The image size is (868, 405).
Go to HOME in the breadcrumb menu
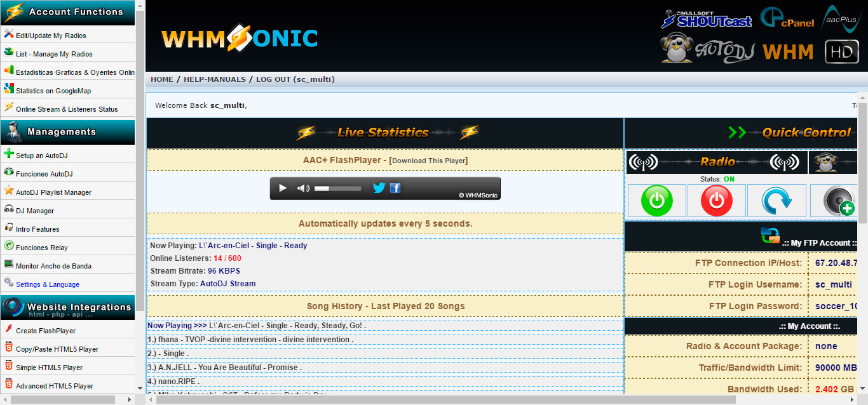click(x=162, y=79)
